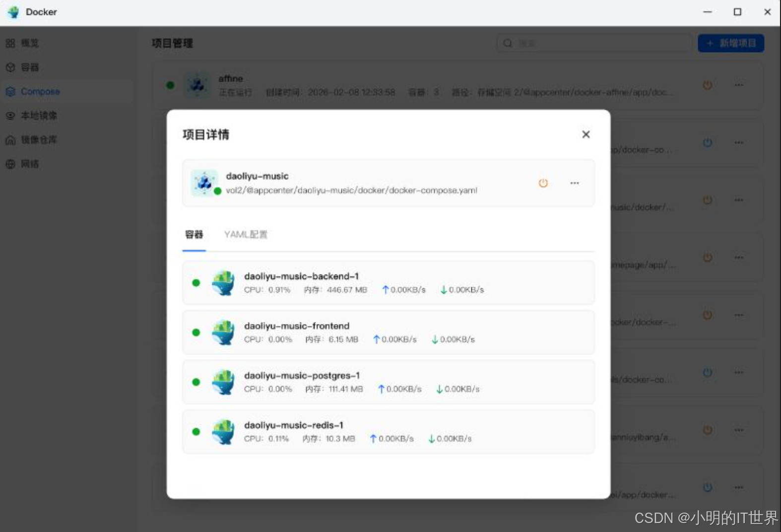Click the 111.41 MB memory value

click(346, 389)
